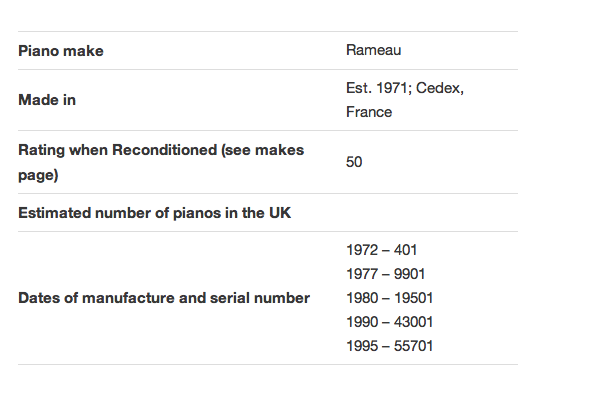Click the 1990 – 43001 entry
Viewport: 599px width, 414px height.
[x=389, y=322]
